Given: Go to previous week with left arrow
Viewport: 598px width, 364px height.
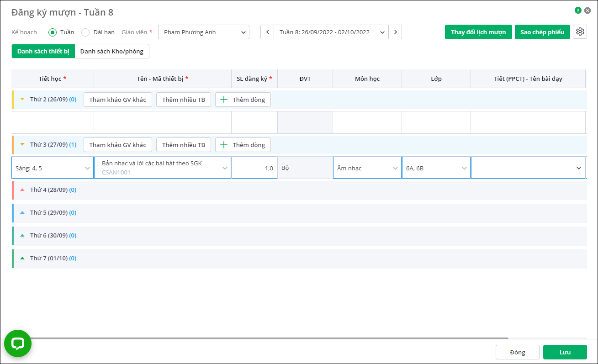Looking at the screenshot, I should coord(267,32).
